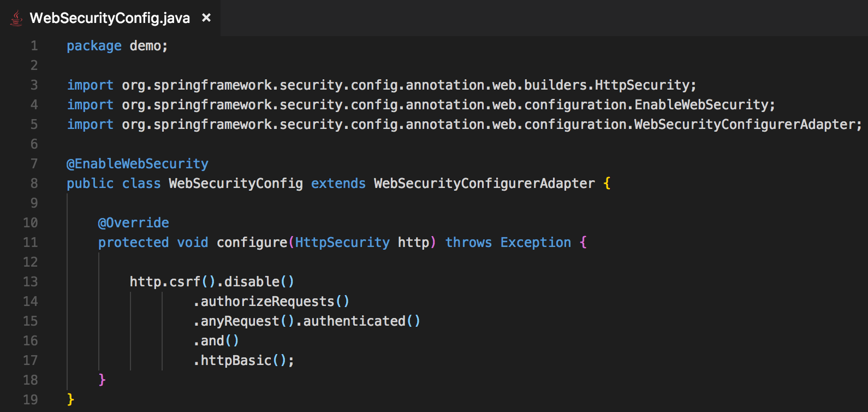Click the authorizeRequests method call
868x412 pixels.
coord(267,302)
